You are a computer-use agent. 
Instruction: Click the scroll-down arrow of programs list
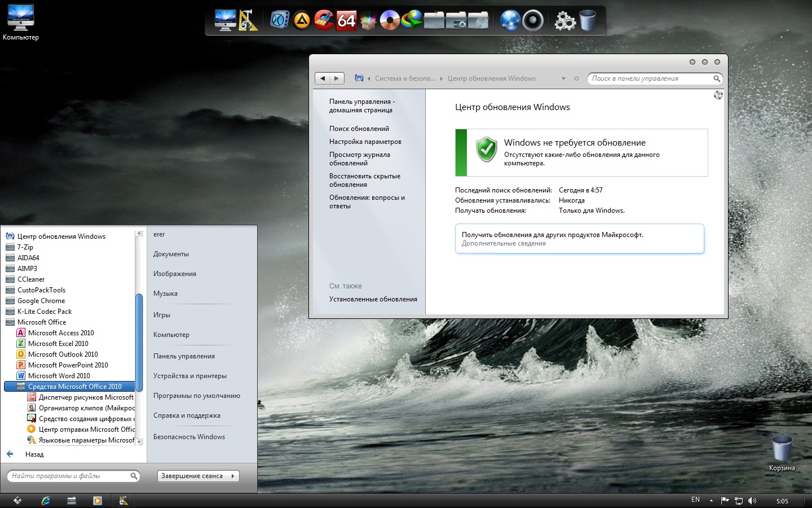tap(139, 442)
